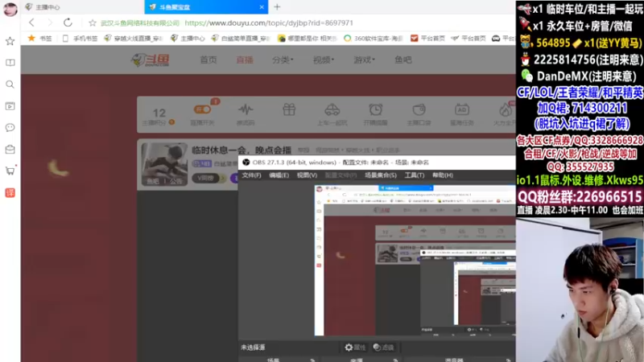Close the active blue Douyu tab

coord(262,7)
